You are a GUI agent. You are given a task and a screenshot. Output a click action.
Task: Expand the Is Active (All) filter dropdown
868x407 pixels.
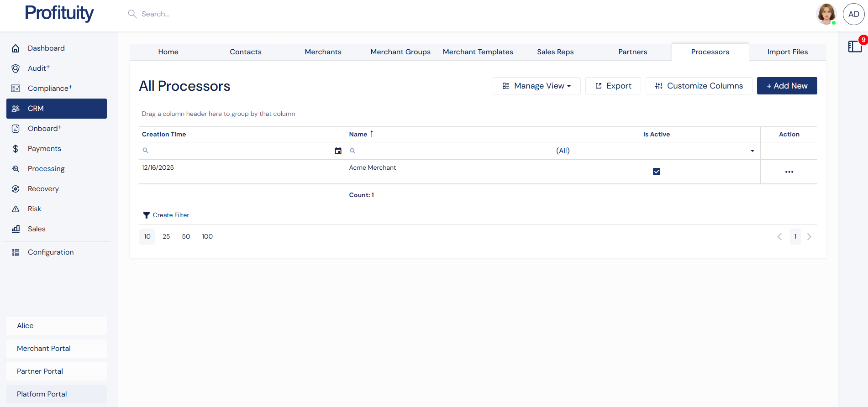[x=752, y=151]
